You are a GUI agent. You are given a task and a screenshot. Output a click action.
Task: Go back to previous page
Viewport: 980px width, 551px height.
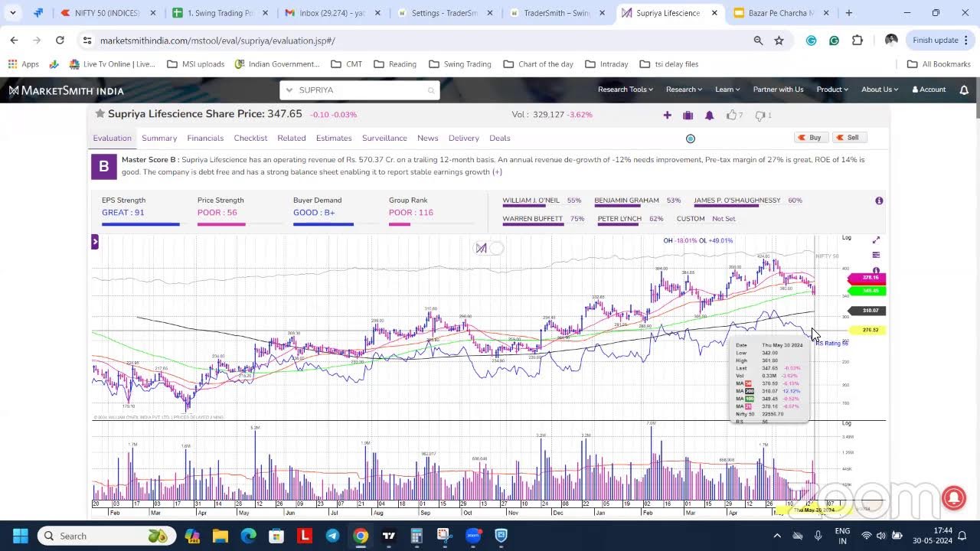click(x=14, y=41)
